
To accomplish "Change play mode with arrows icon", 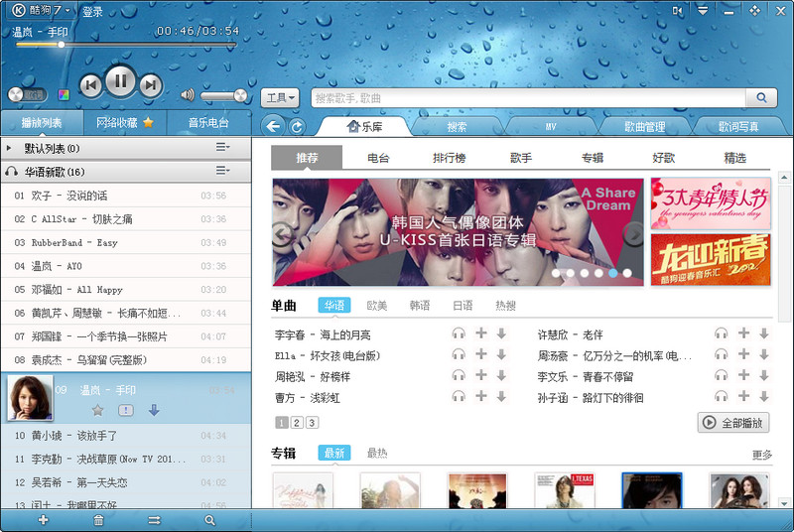I will [x=155, y=520].
